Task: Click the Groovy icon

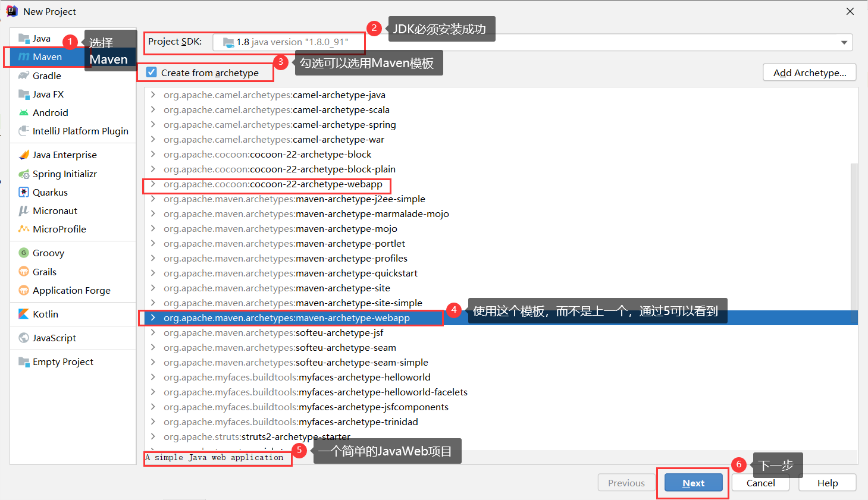Action: [x=24, y=253]
